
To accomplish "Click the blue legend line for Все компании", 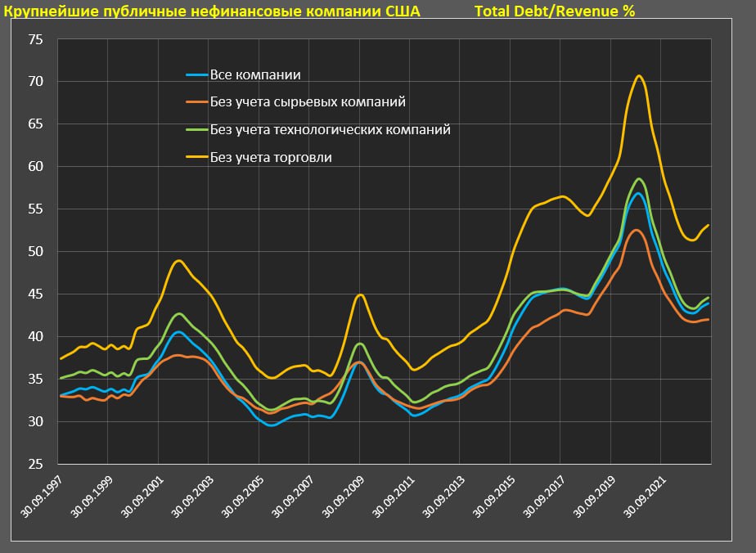I will tap(197, 75).
